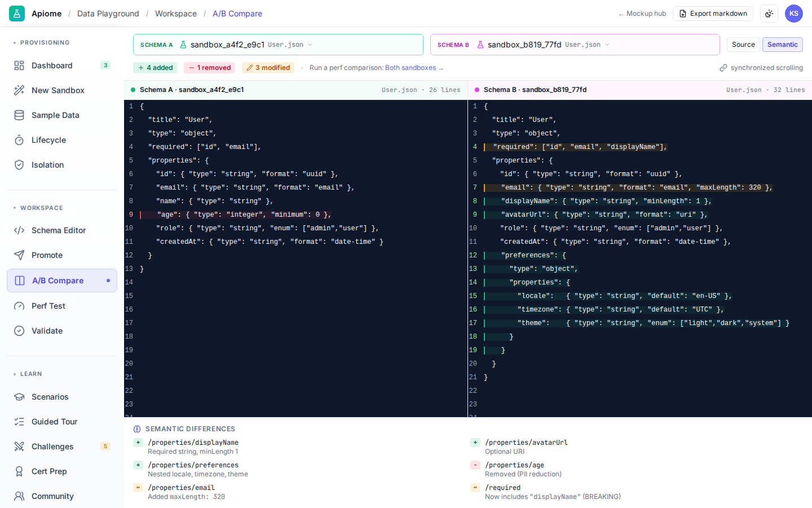Click the Dashboard badge showing 3

click(105, 65)
